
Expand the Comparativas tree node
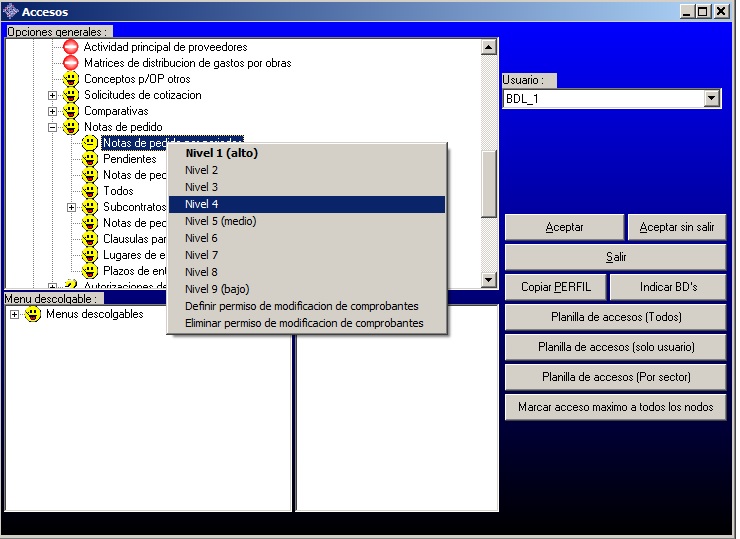pyautogui.click(x=53, y=111)
